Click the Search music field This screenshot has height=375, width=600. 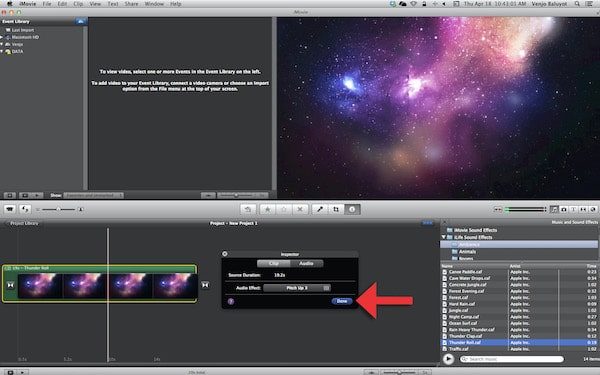(512, 359)
